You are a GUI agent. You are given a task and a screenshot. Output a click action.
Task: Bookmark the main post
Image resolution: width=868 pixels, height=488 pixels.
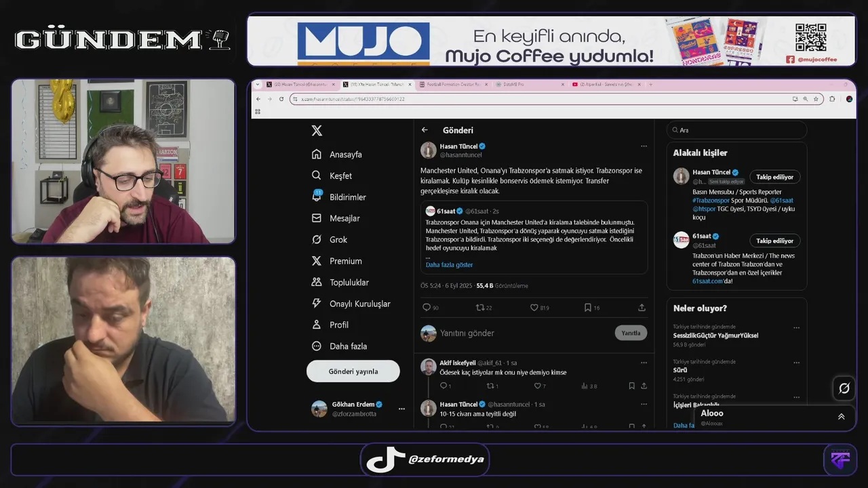pyautogui.click(x=588, y=307)
